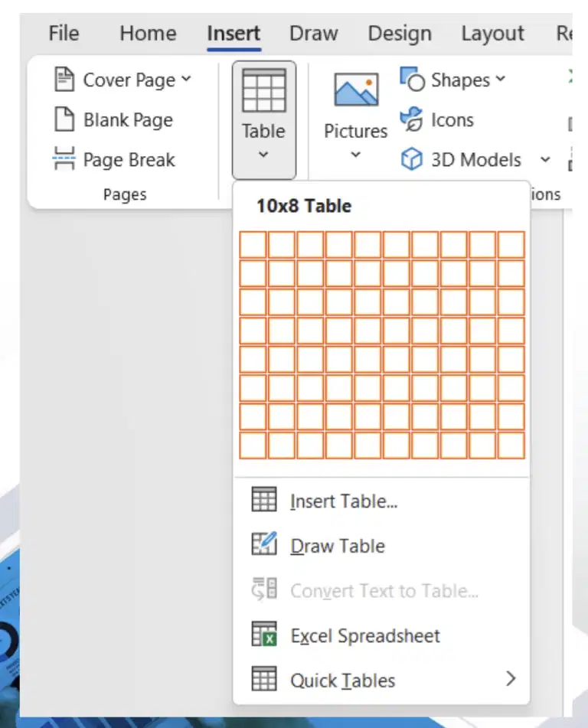Insert a Page Break using its icon
This screenshot has height=728, width=588.
click(x=64, y=159)
